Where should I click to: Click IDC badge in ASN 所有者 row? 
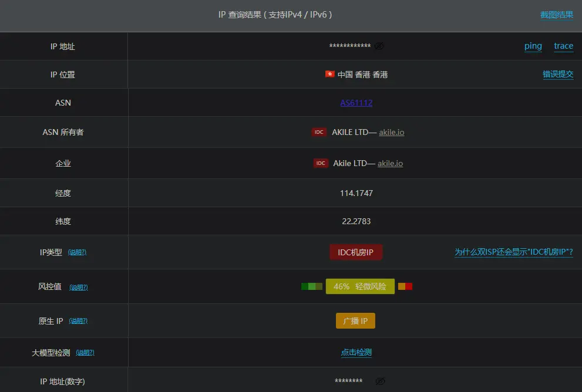point(319,132)
